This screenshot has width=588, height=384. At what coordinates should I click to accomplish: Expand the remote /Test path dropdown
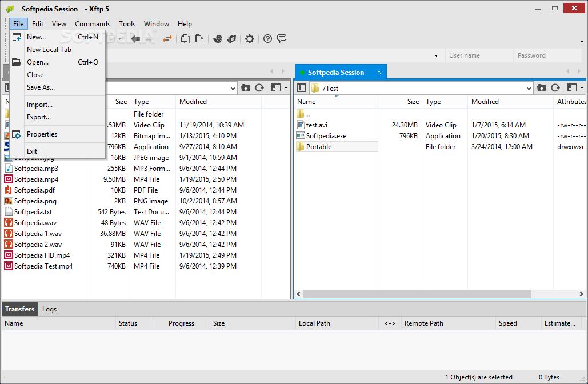click(529, 88)
